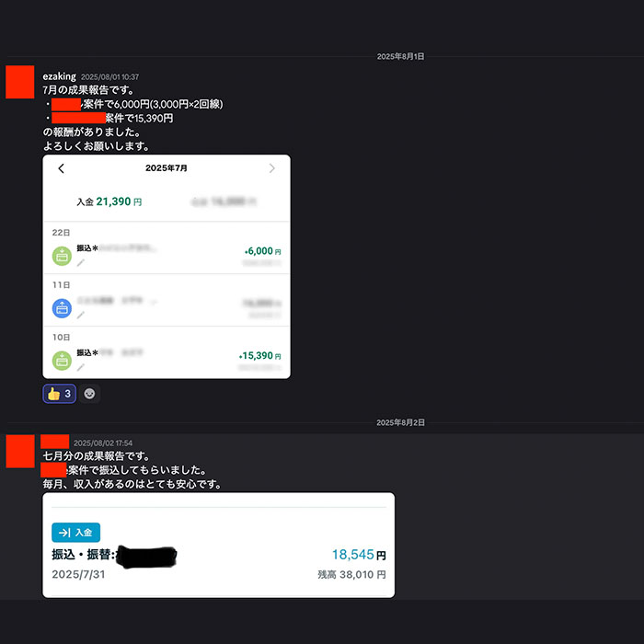The image size is (644, 644).
Task: Click the 2025/08/02 17:54 message timestamp
Action: click(103, 443)
